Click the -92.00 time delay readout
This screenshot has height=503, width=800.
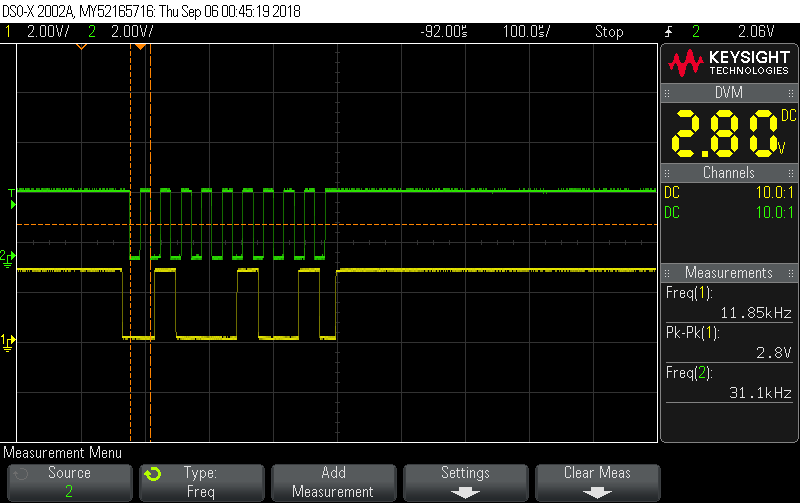(443, 32)
